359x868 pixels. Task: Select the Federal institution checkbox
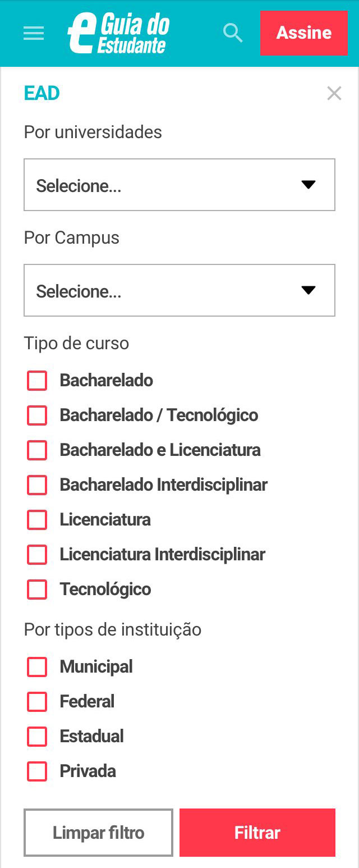[x=36, y=702]
